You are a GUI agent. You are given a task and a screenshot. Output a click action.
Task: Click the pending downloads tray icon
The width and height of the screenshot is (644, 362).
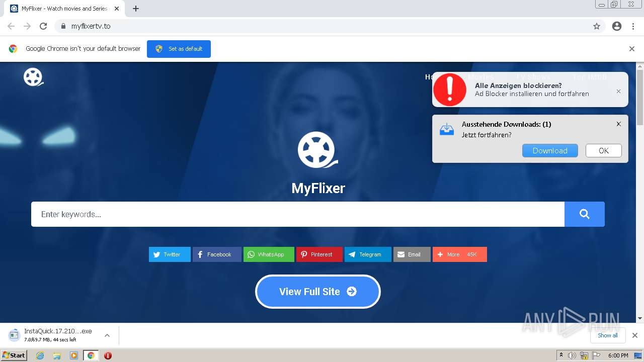tap(447, 130)
